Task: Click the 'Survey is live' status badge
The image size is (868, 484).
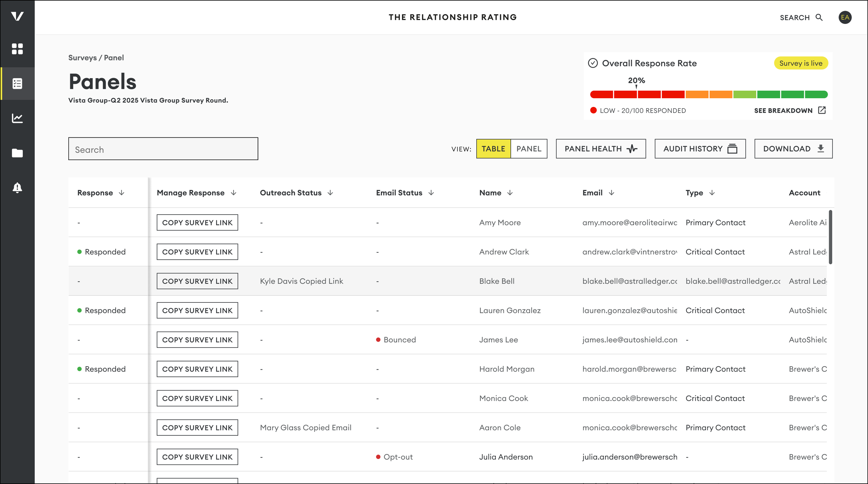Action: (x=801, y=63)
